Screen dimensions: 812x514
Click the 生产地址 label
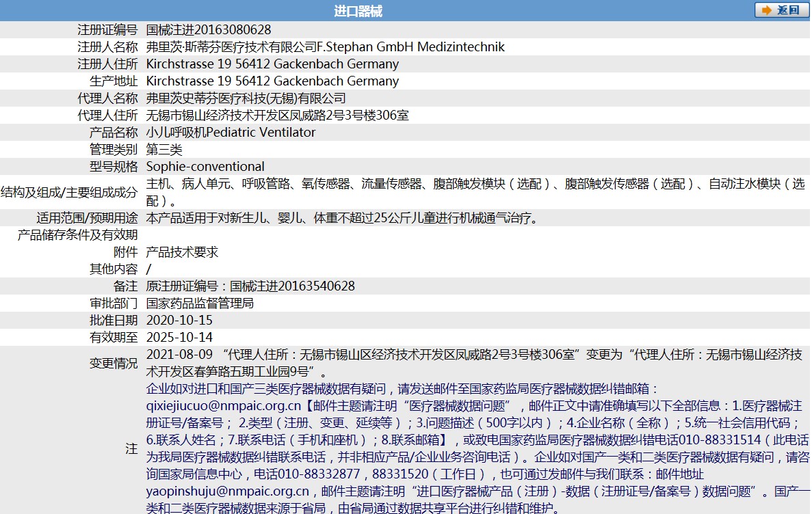click(x=114, y=81)
